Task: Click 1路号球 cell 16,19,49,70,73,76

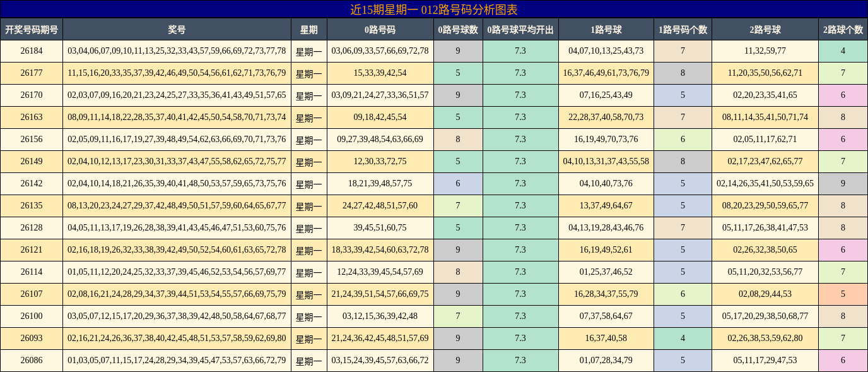Action: pos(606,140)
